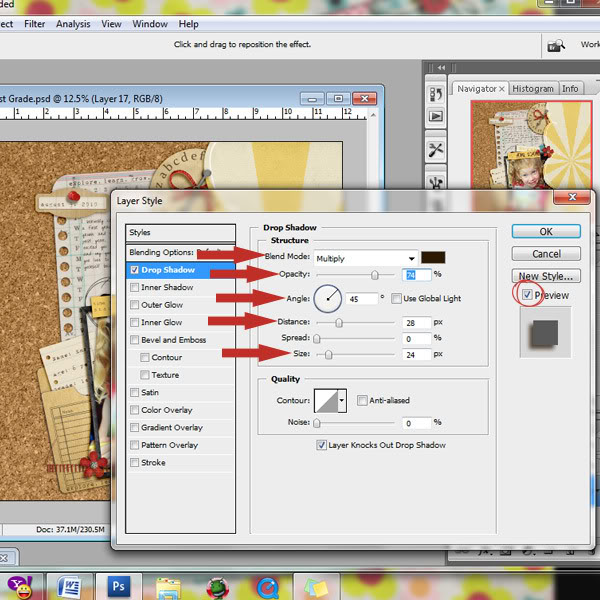Screen dimensions: 600x600
Task: Enable the Outer Glow checkbox
Action: coord(134,305)
